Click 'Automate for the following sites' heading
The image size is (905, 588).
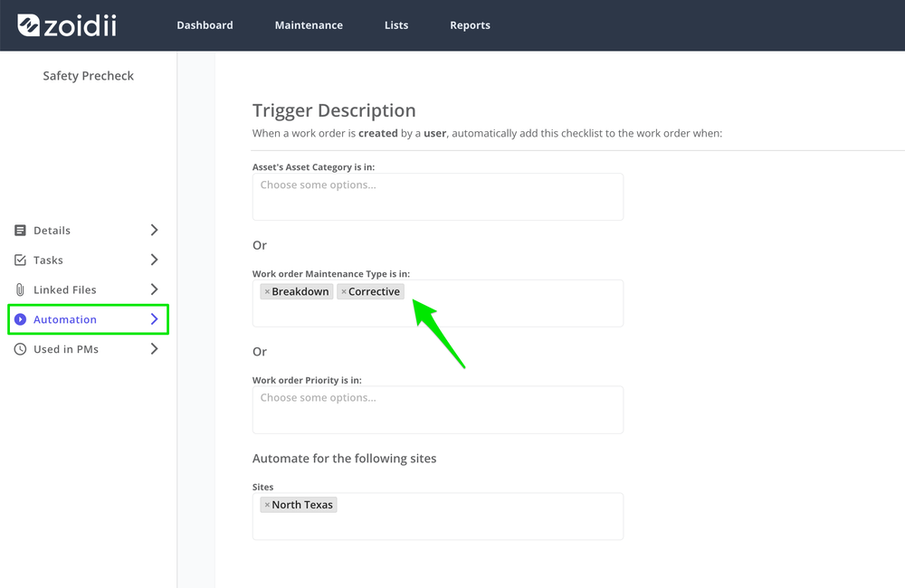click(344, 458)
